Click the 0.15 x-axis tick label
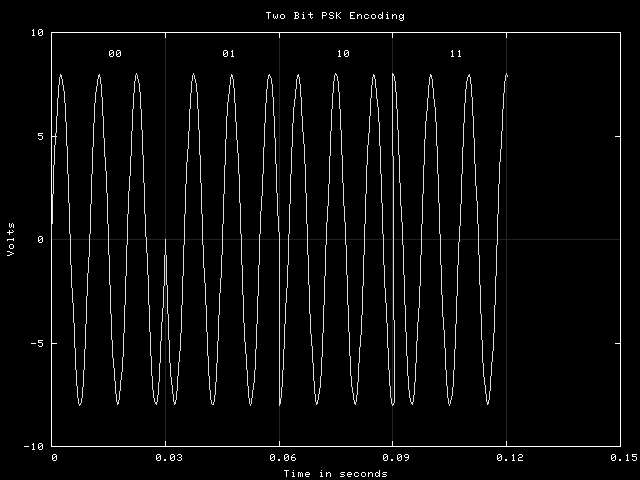Screen dimensions: 640x480 [621, 457]
